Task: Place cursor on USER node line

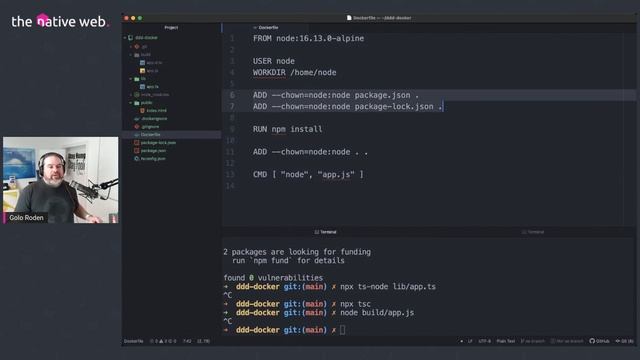Action: click(x=273, y=61)
